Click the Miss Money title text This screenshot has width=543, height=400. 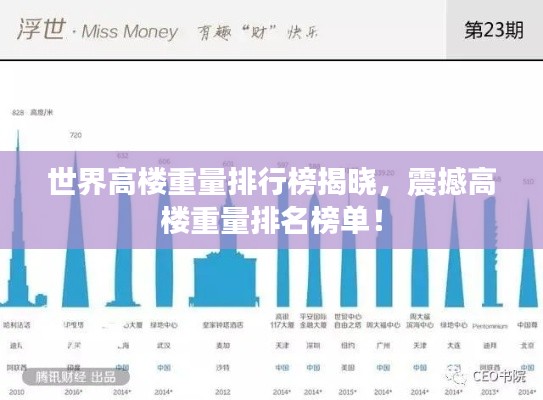(130, 32)
